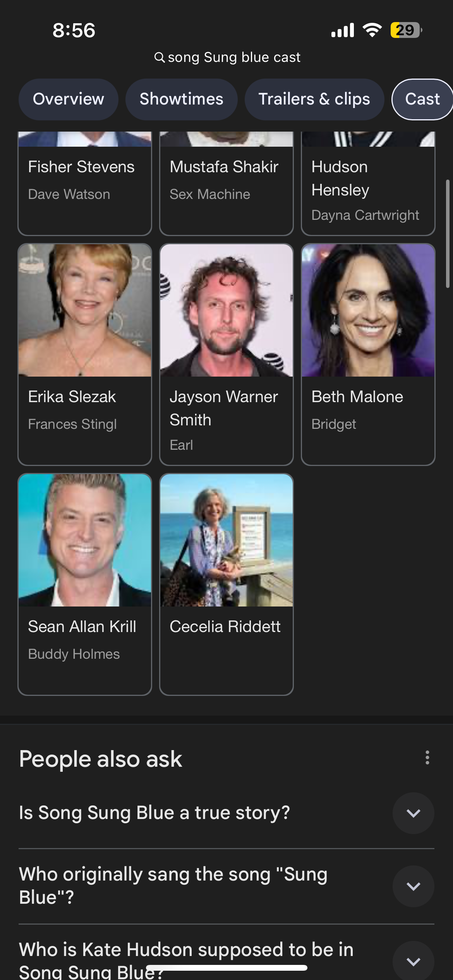Select the Trailers & clips tab

point(314,99)
